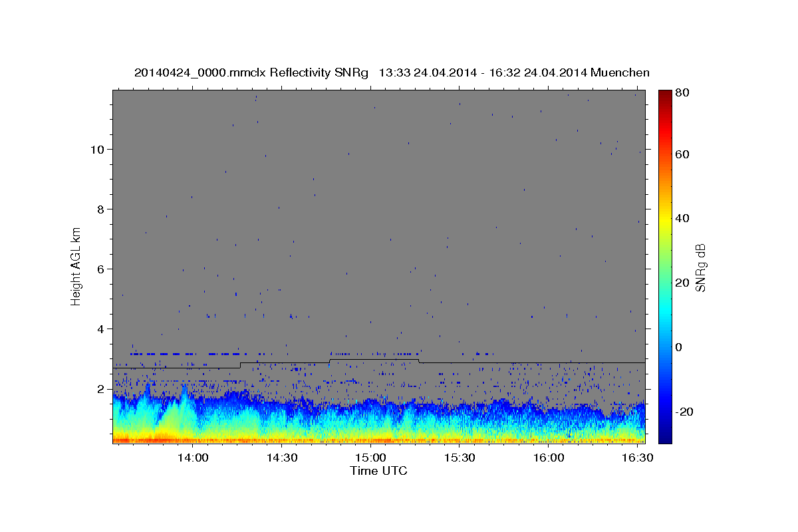Click the dark red top of the colorbar
Screen dimensions: 798x532
click(x=664, y=96)
